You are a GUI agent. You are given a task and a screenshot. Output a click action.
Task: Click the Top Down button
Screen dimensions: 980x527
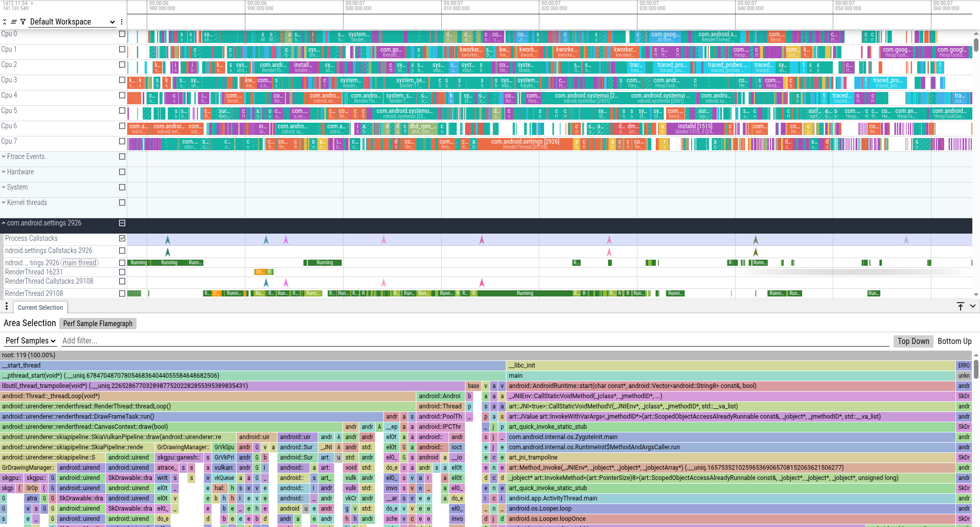[913, 341]
